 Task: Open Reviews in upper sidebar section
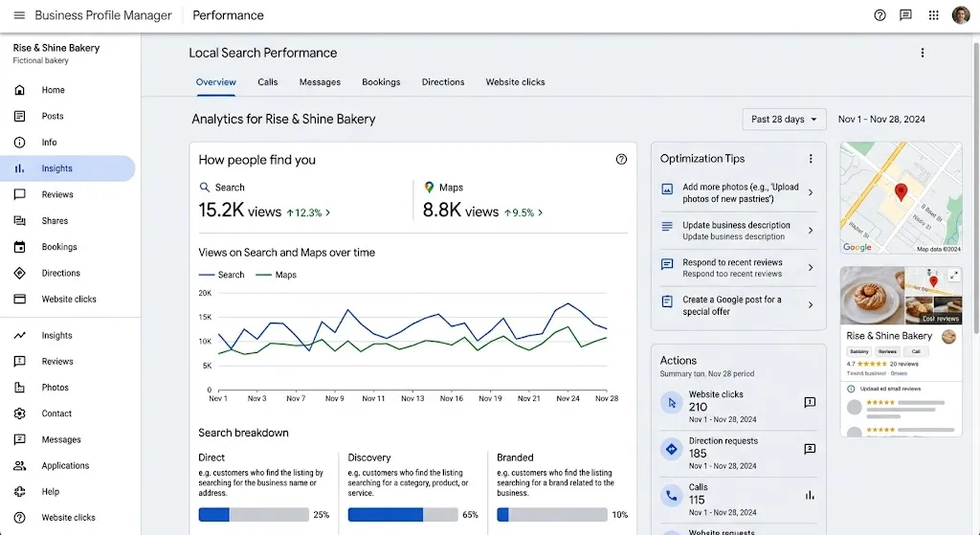(68, 195)
